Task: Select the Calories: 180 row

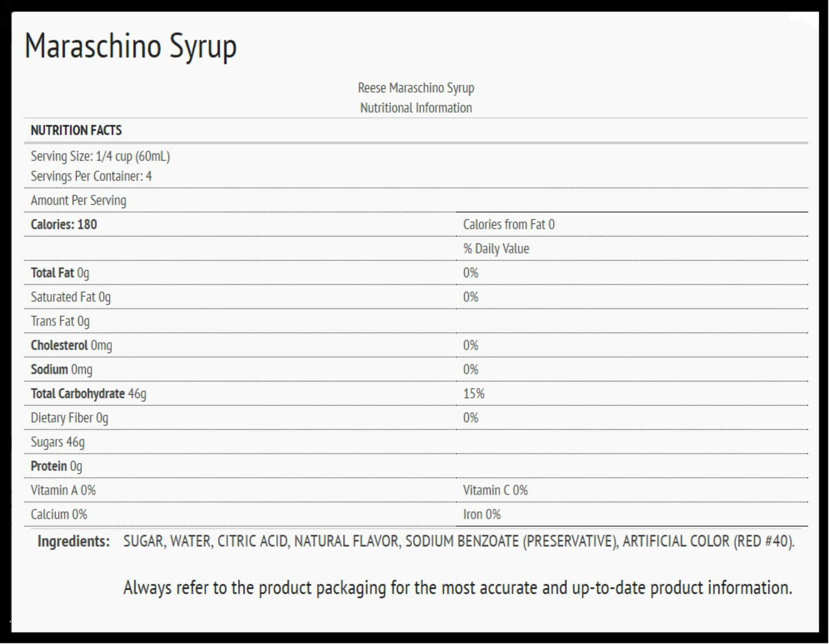Action: [64, 224]
